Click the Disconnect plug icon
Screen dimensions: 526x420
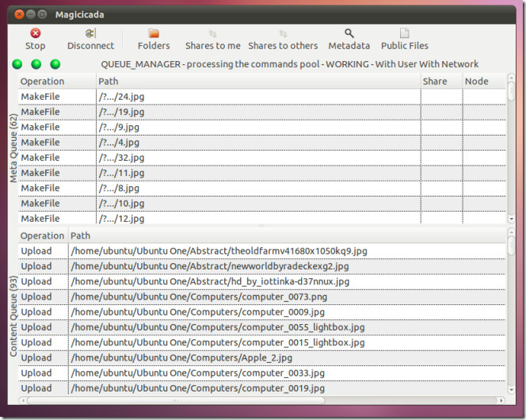(90, 33)
